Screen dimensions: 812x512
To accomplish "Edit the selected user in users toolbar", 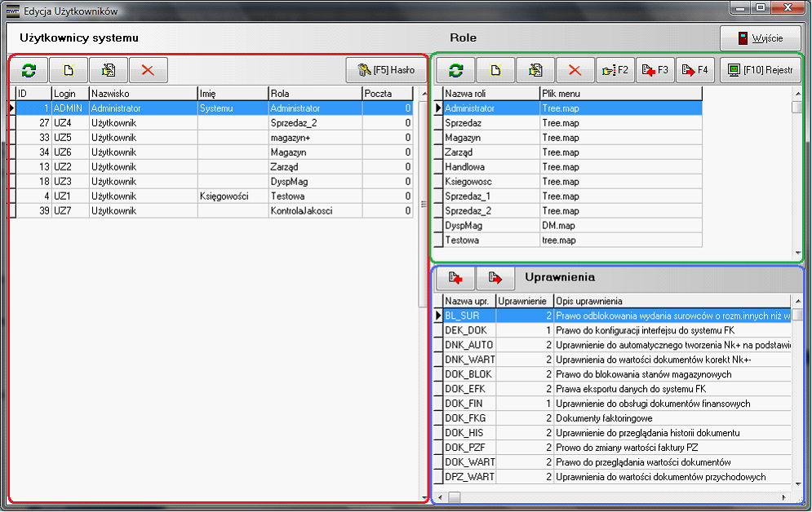I will pos(109,70).
